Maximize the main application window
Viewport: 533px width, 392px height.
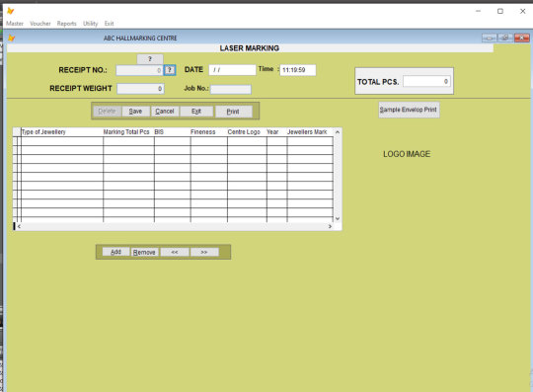click(500, 11)
